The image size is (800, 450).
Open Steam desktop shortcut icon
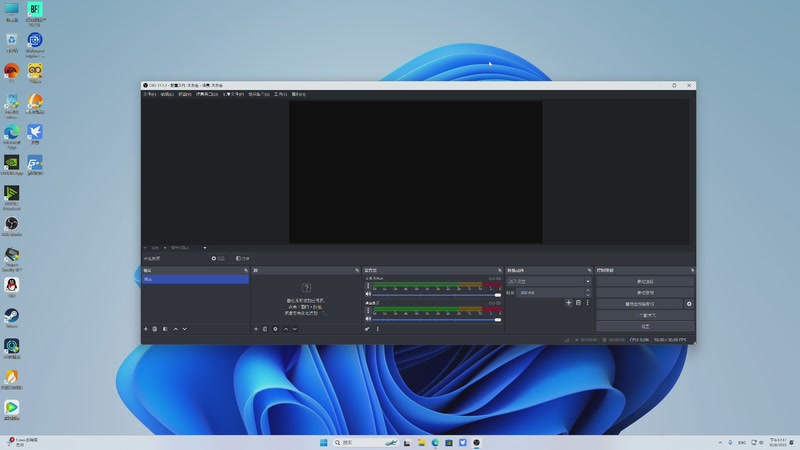point(12,318)
